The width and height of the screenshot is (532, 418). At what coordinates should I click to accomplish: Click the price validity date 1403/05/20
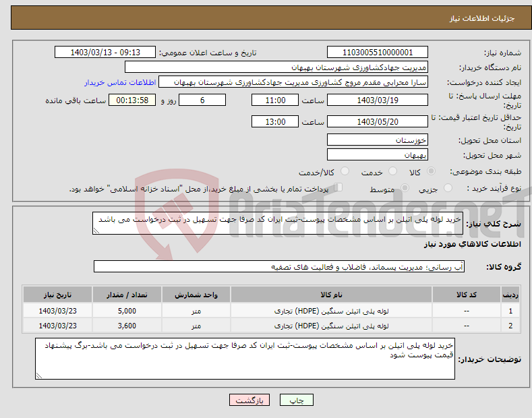point(378,121)
